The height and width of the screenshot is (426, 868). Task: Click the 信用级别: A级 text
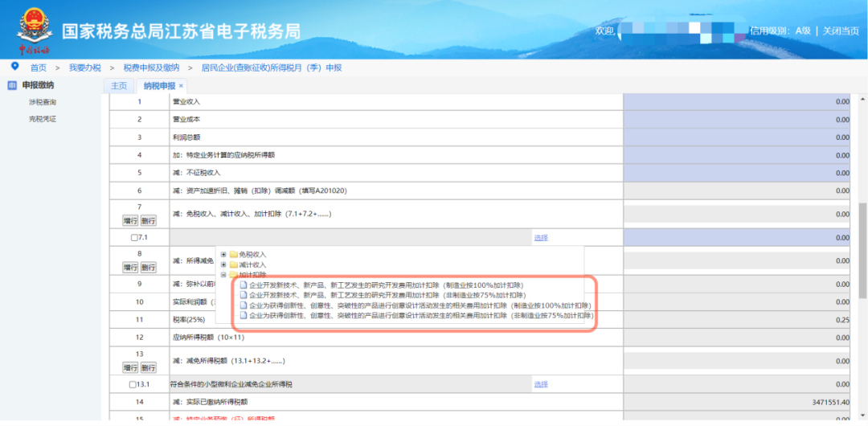pos(780,31)
